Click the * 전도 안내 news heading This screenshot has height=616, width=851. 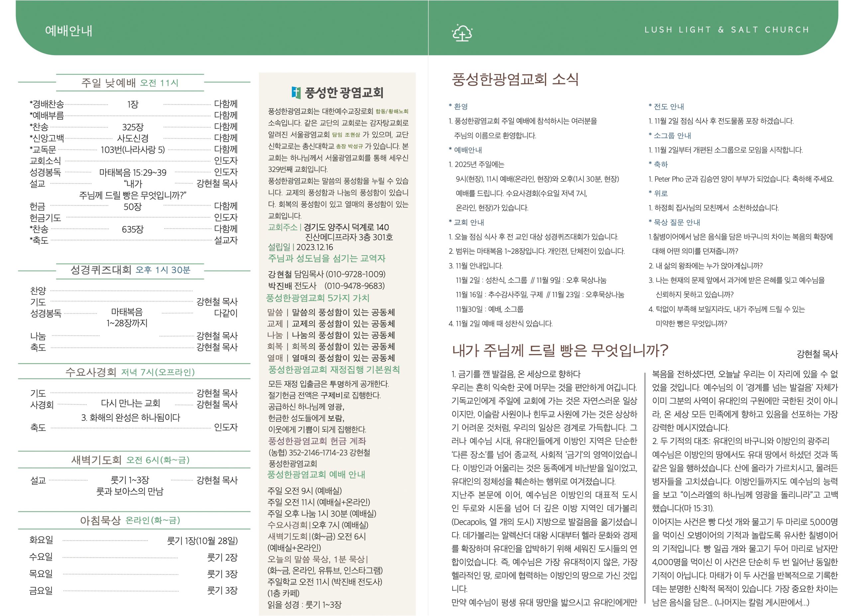coord(666,106)
